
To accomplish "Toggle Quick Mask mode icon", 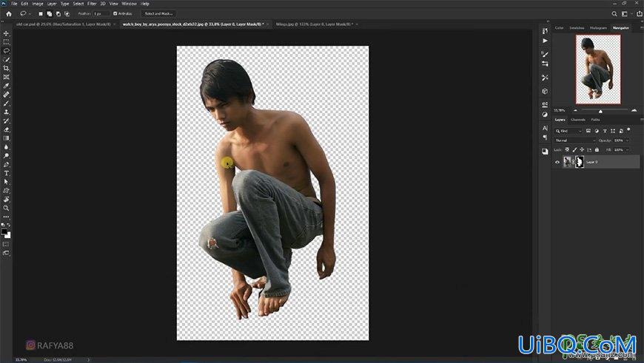I will [x=6, y=245].
